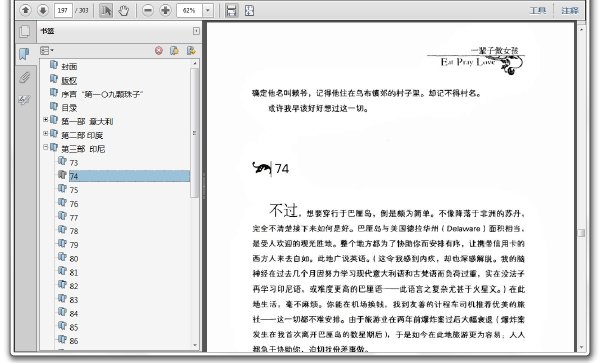Screen dimensions: 600x363
Task: Fit one full page icon
Action: coord(249,10)
